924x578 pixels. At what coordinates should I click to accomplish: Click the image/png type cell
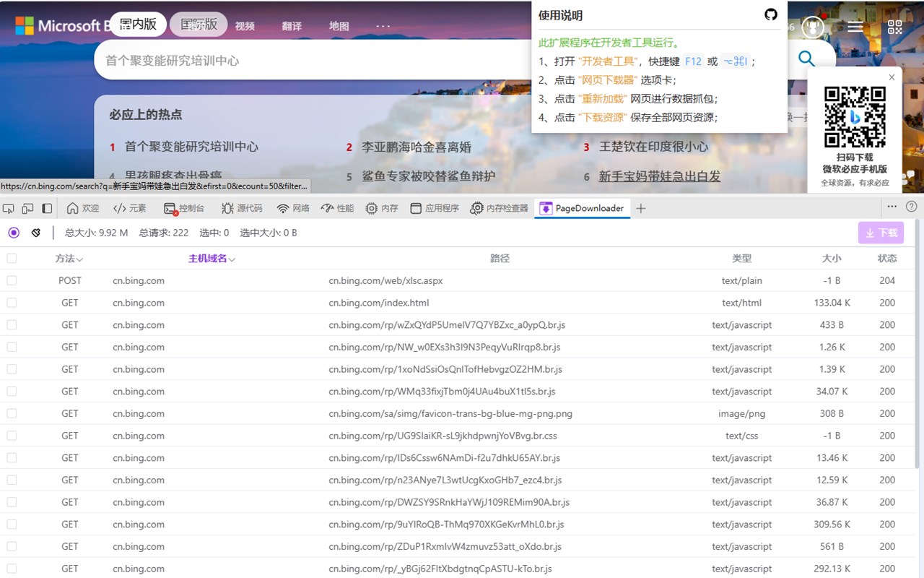pos(741,413)
